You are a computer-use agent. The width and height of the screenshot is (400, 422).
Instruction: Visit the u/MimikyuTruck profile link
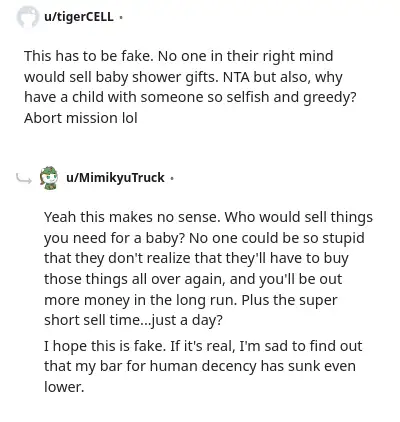(115, 178)
